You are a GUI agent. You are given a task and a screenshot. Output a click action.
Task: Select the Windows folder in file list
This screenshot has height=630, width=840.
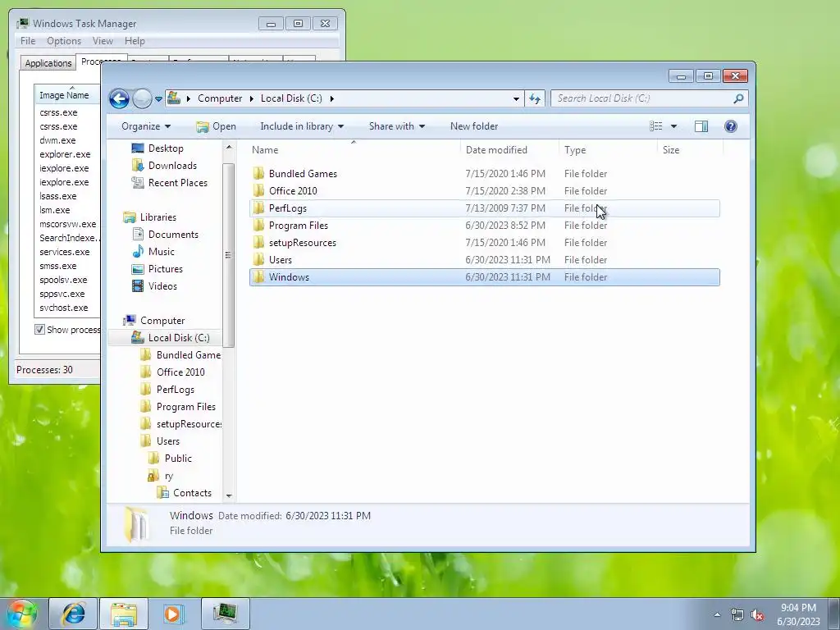pyautogui.click(x=484, y=277)
